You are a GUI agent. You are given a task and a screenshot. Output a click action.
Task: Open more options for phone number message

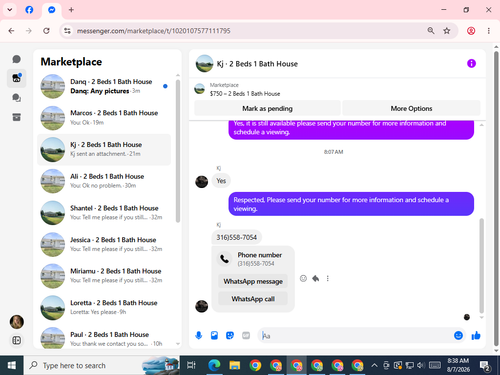tap(328, 278)
